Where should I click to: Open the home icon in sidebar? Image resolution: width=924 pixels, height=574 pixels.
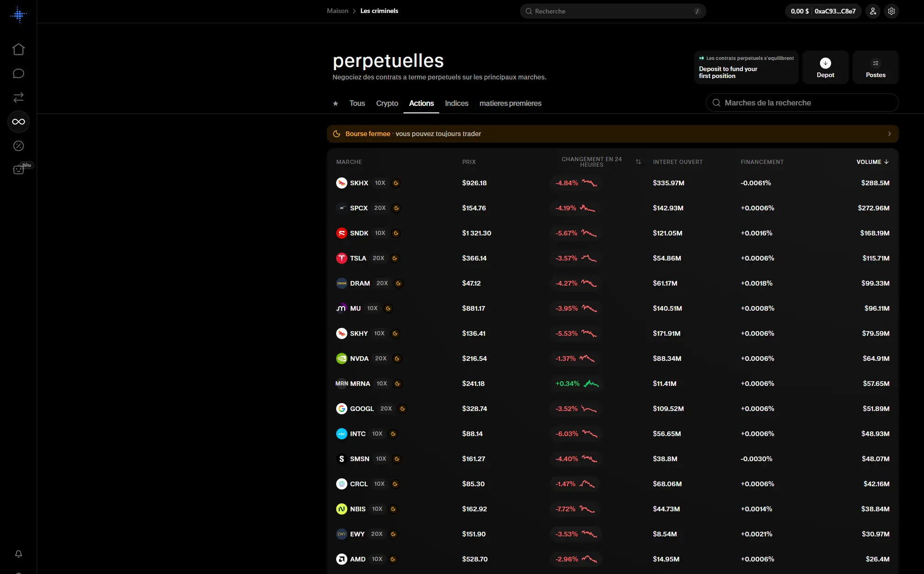(19, 49)
